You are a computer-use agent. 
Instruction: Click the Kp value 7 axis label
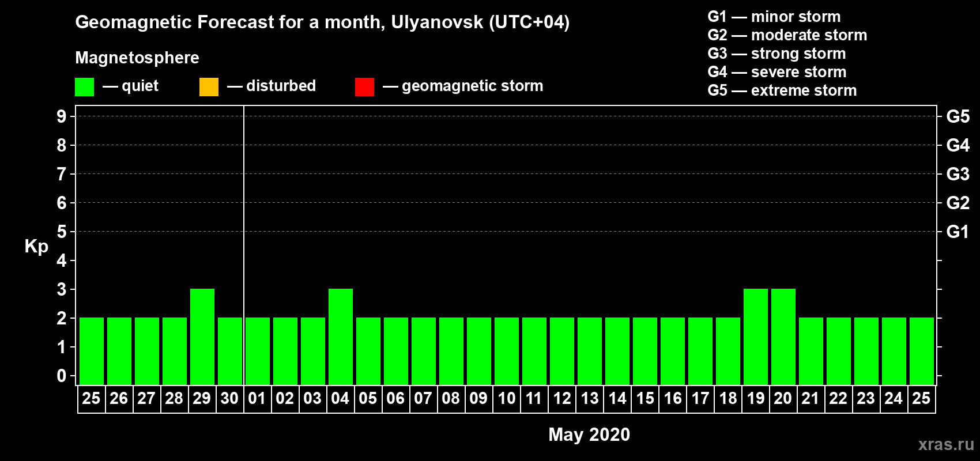click(x=62, y=174)
